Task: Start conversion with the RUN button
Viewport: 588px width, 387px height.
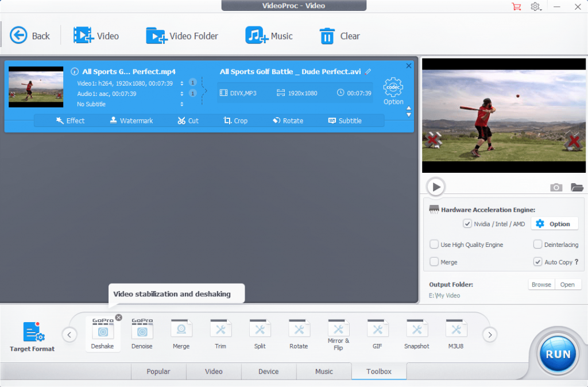Action: point(558,354)
